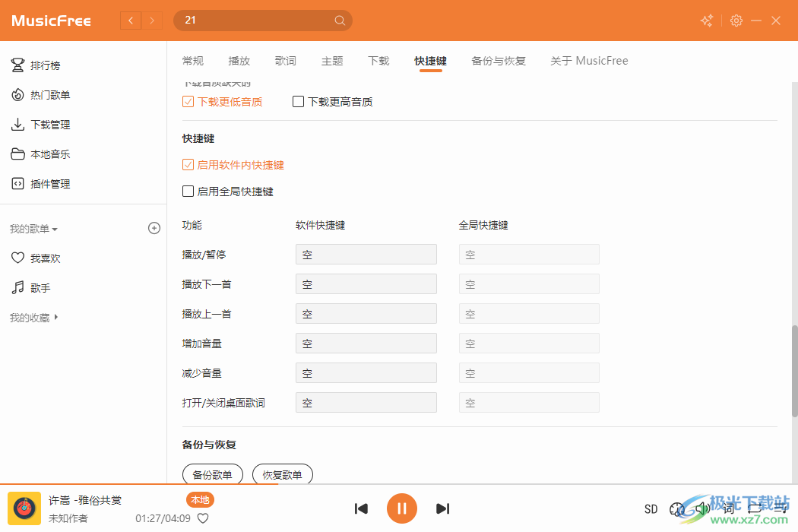Pause the current song
This screenshot has height=532, width=798.
(401, 508)
